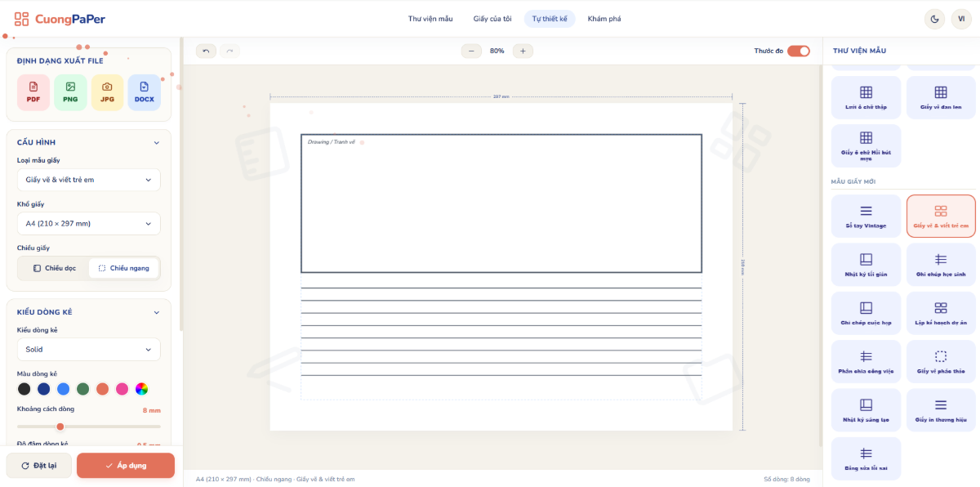Screen dimensions: 980x487
Task: Pick the orange line color
Action: 103,389
